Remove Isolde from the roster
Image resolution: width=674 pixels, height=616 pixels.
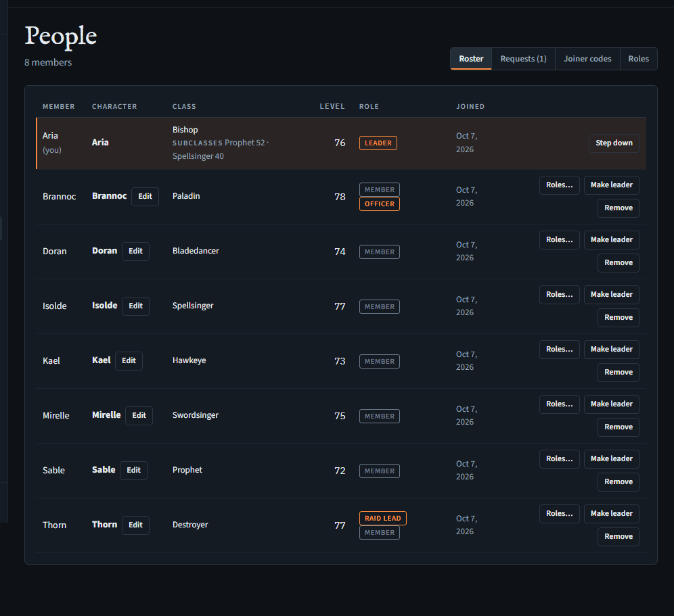[618, 317]
